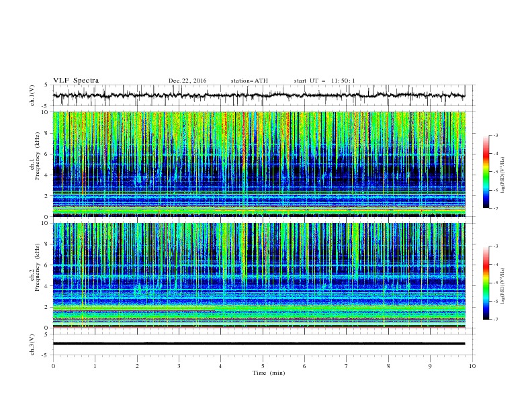Select the 'start UT = 11:50: 1' text
Image resolution: width=532 pixels, height=411 pixels.
(324, 81)
